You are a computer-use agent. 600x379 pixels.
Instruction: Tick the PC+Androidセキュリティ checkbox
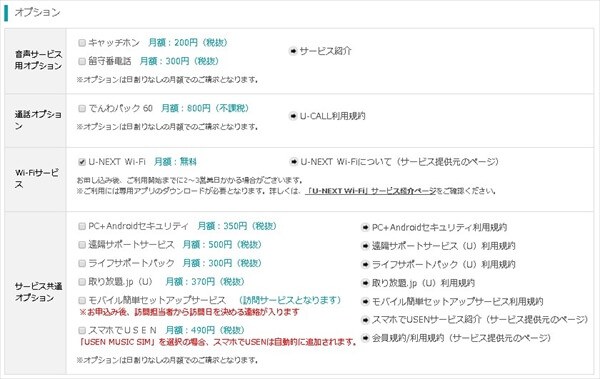(82, 226)
